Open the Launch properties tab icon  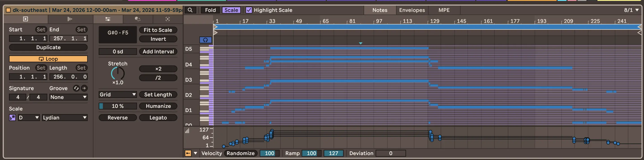[70, 19]
